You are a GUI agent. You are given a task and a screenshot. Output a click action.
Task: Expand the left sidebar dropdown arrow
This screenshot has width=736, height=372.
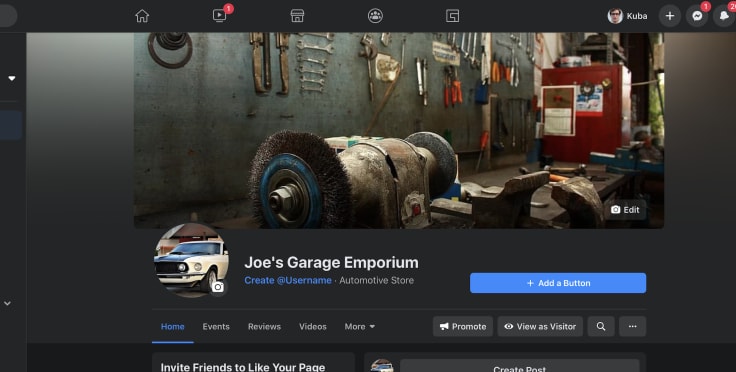[12, 78]
